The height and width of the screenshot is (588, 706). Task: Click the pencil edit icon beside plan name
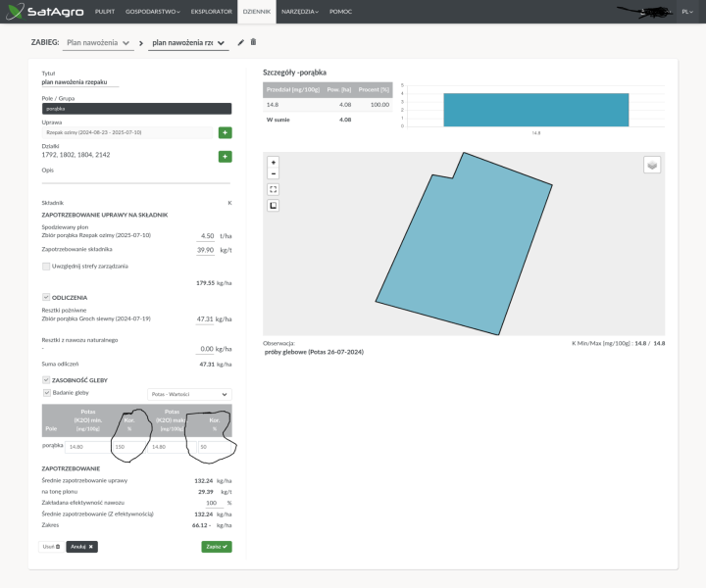pyautogui.click(x=241, y=42)
